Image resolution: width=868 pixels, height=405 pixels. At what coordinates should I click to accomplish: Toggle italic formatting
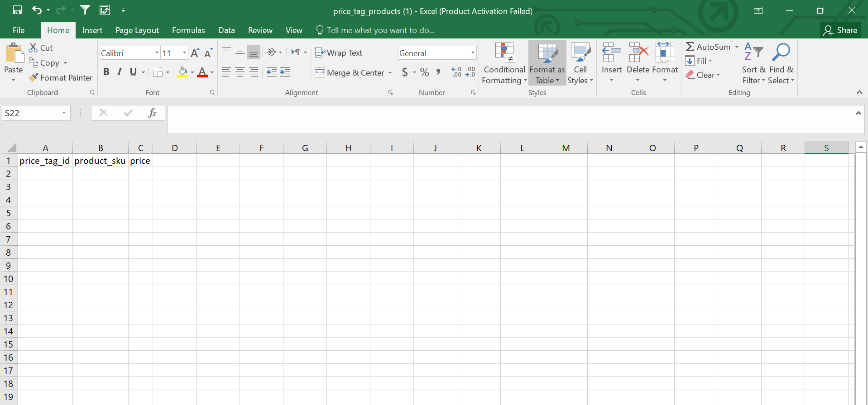point(120,72)
